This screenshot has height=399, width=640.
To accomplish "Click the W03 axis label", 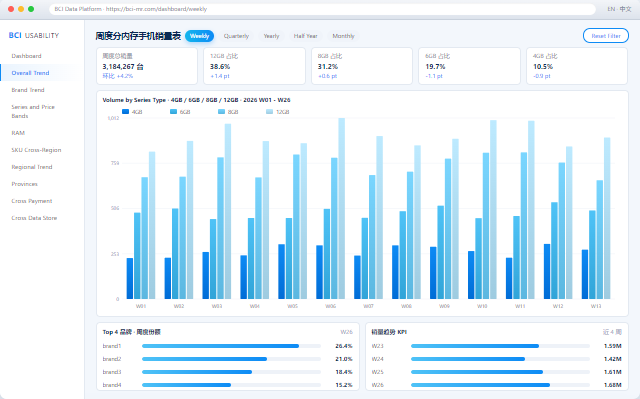I will [217, 306].
